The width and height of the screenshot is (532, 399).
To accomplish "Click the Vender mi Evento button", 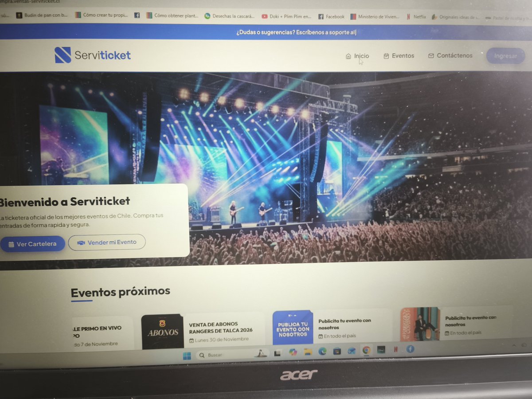I will click(x=107, y=243).
